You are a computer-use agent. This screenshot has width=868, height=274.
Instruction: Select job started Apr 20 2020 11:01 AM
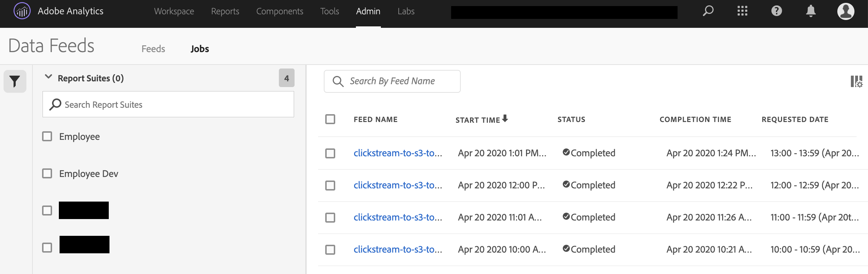click(x=330, y=218)
